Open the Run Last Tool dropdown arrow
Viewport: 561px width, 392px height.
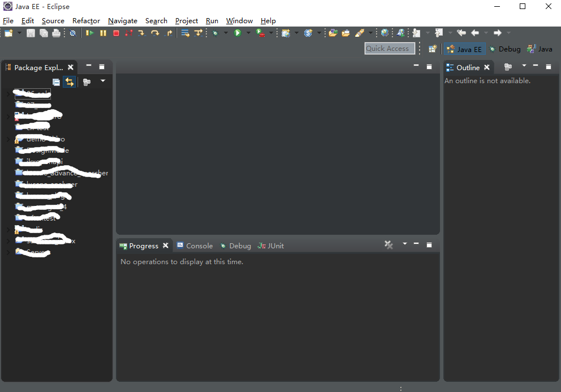271,33
